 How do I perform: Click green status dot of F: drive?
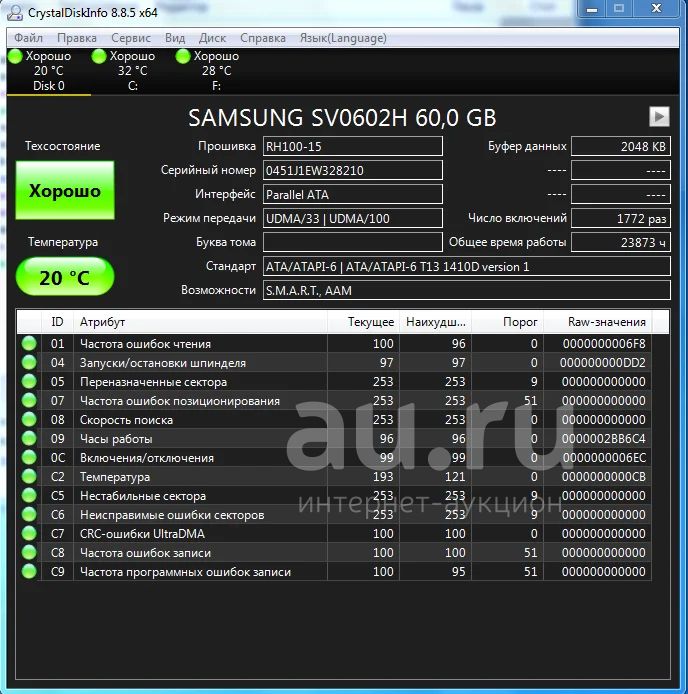point(183,56)
